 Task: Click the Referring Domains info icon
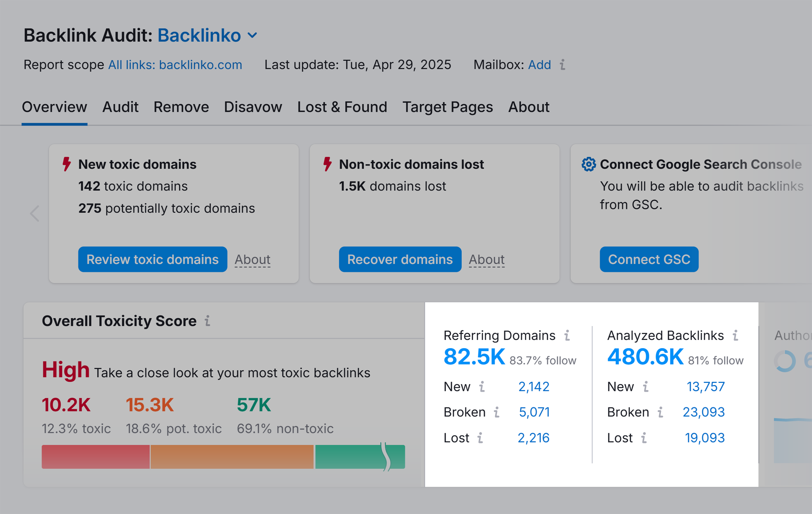pos(567,335)
